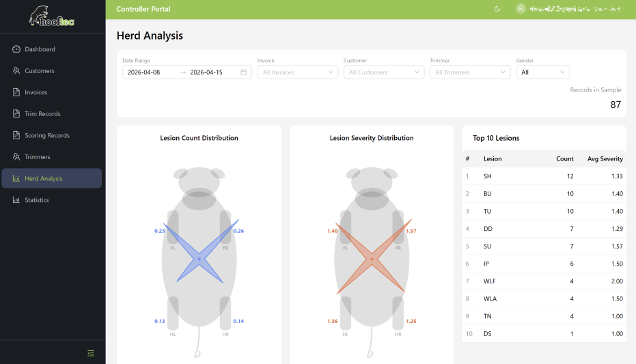This screenshot has width=636, height=364.
Task: Click the Scoring Records icon
Action: click(x=16, y=135)
